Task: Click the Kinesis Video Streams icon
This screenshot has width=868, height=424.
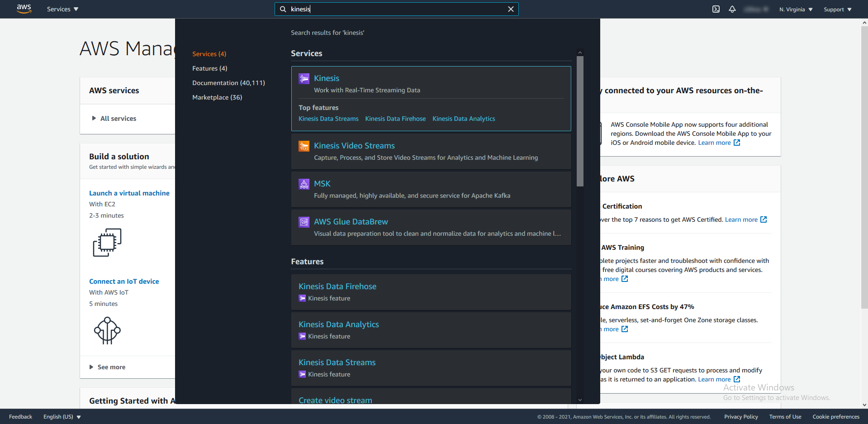Action: [x=304, y=146]
